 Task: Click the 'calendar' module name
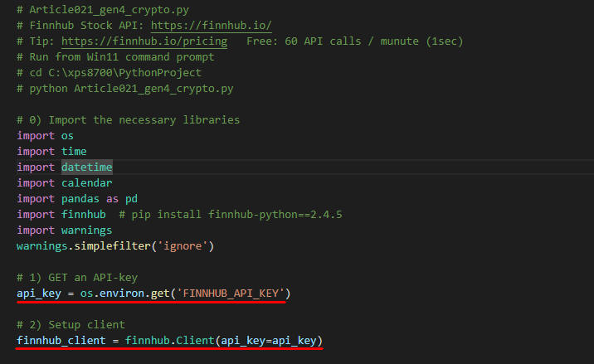click(87, 183)
